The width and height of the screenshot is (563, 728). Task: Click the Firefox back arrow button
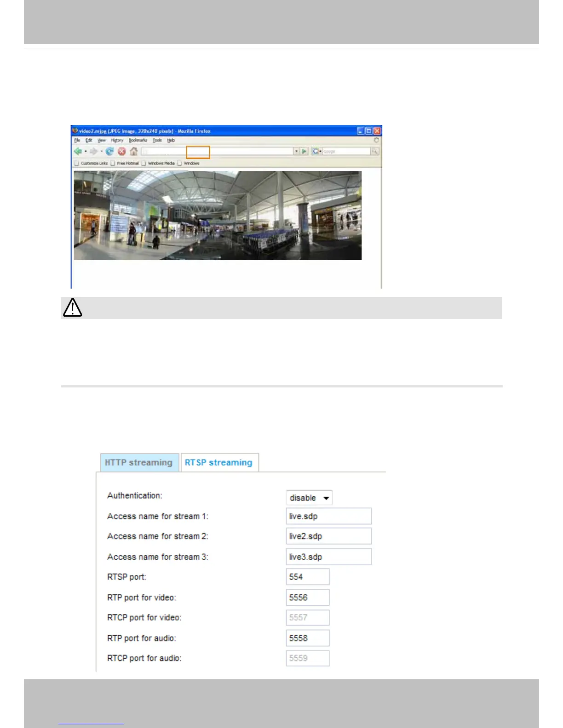point(78,151)
